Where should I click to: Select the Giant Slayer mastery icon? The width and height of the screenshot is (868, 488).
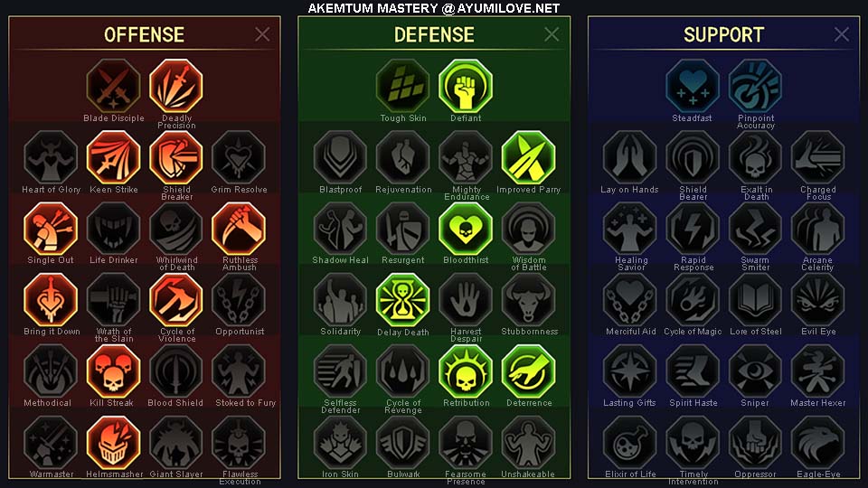176,443
